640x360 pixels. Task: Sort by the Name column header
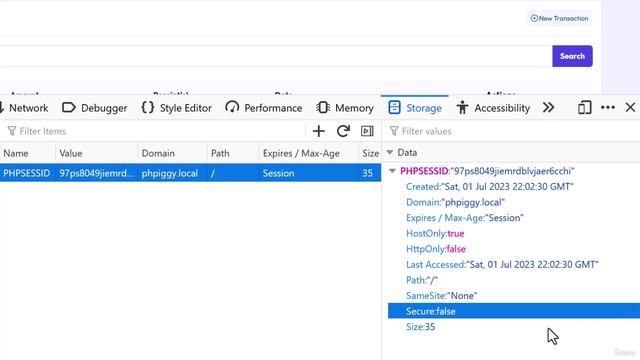click(27, 153)
